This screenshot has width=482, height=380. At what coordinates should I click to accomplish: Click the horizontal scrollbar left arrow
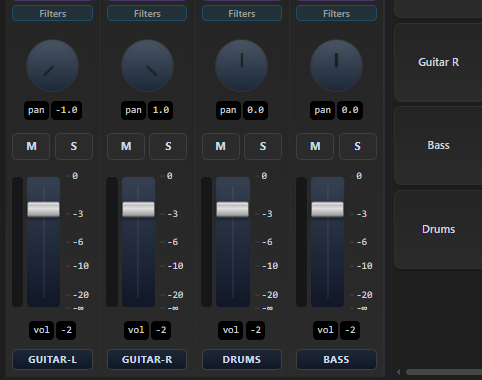pyautogui.click(x=398, y=372)
